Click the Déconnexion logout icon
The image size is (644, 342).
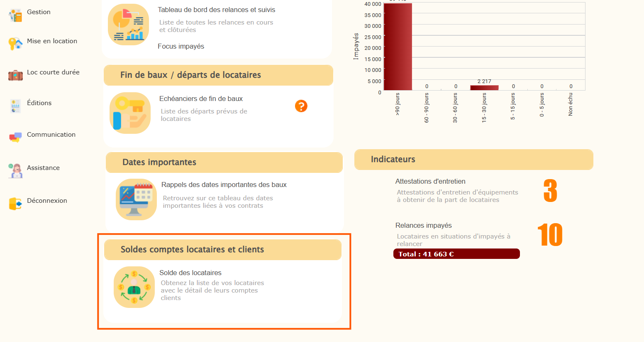(15, 204)
